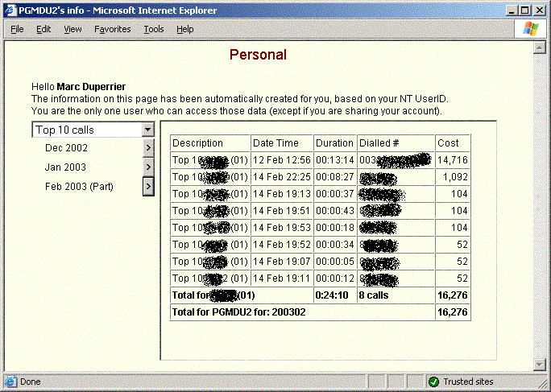Click the scroll up arrow of page
The height and width of the screenshot is (392, 551).
(x=541, y=47)
